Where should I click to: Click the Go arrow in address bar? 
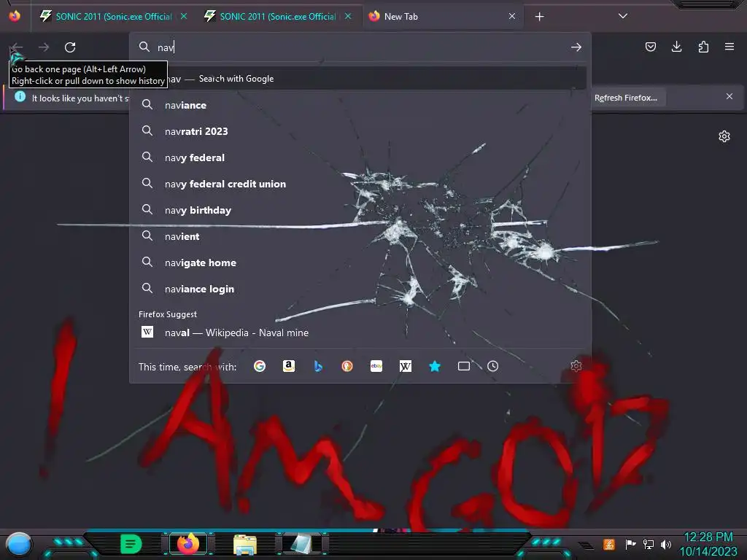576,47
